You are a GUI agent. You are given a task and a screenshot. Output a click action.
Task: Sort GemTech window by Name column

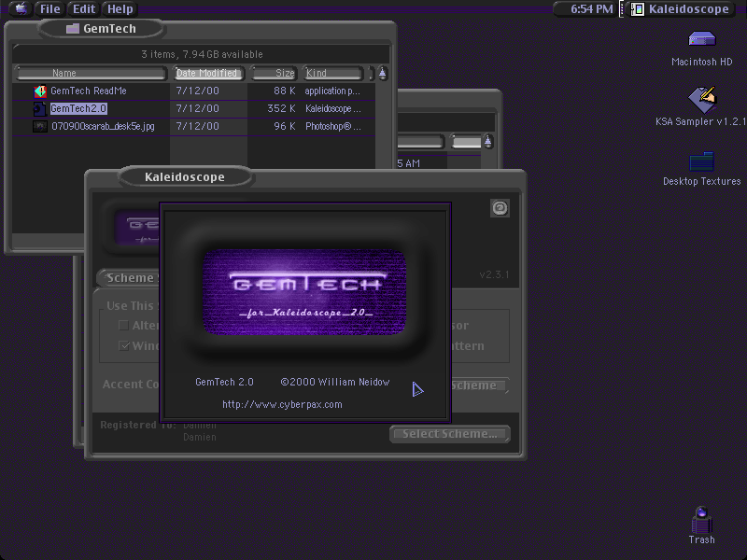point(91,73)
